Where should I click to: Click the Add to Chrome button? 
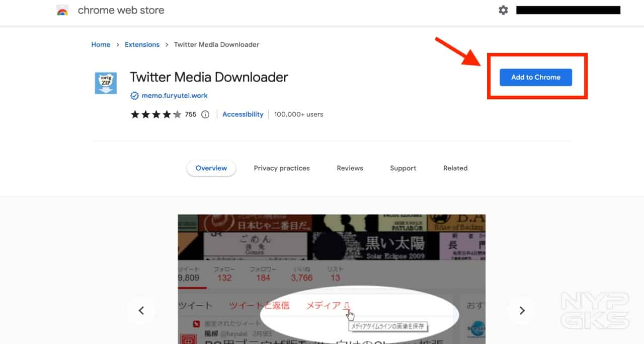(536, 77)
